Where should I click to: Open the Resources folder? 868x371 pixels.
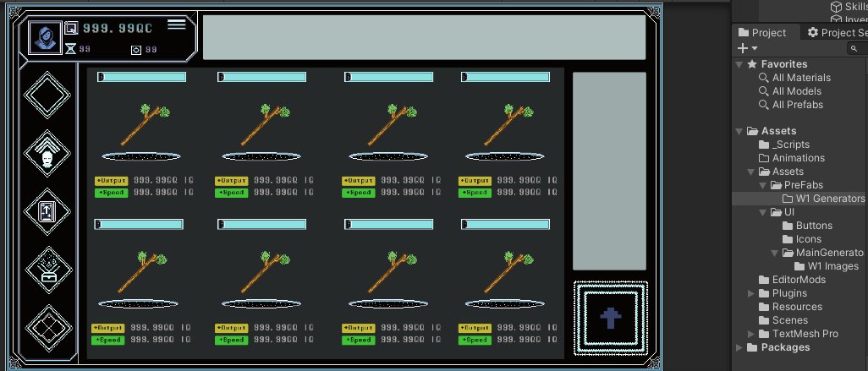(790, 307)
